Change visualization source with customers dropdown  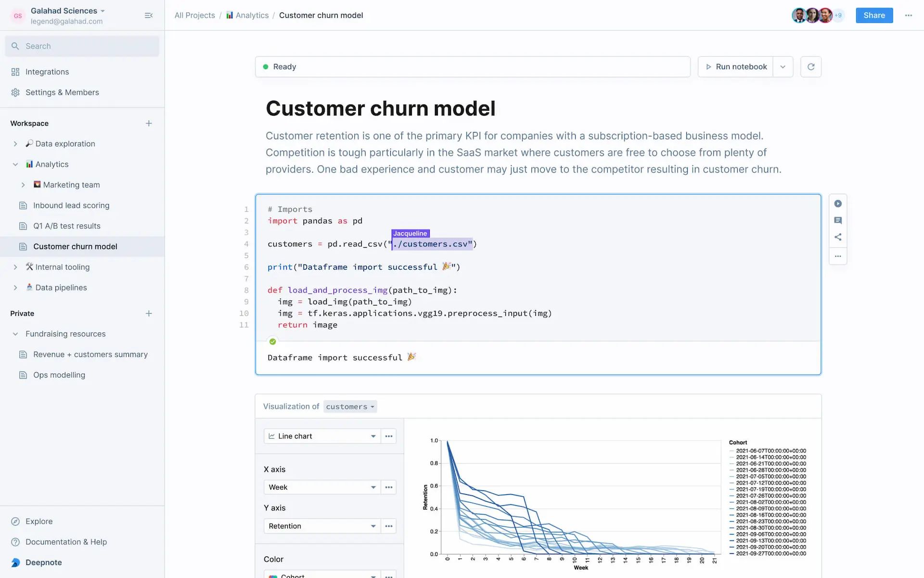point(350,406)
